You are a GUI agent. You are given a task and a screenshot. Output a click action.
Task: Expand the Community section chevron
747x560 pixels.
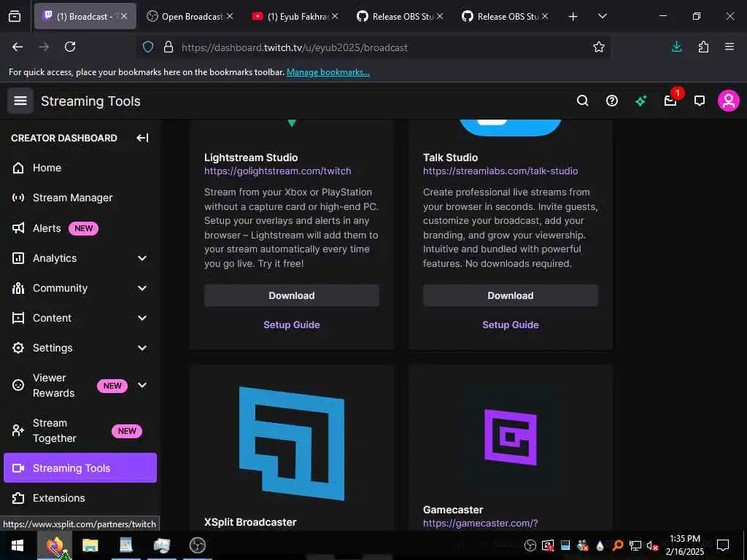(x=142, y=288)
